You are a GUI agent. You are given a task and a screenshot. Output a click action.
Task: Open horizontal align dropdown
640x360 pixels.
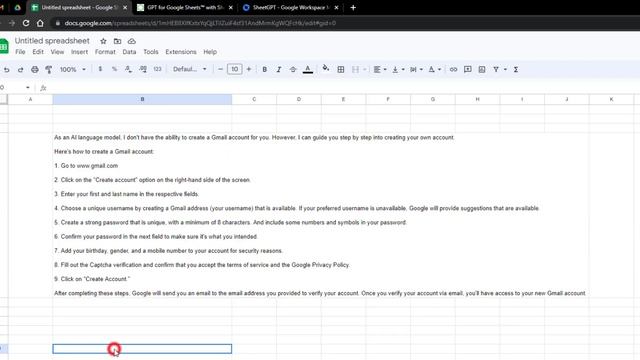click(x=380, y=70)
